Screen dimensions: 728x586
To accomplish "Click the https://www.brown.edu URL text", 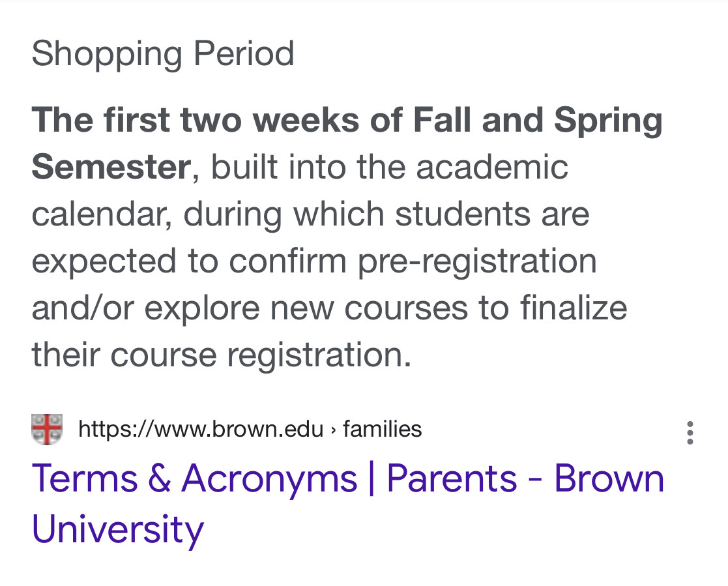I will coord(201,429).
